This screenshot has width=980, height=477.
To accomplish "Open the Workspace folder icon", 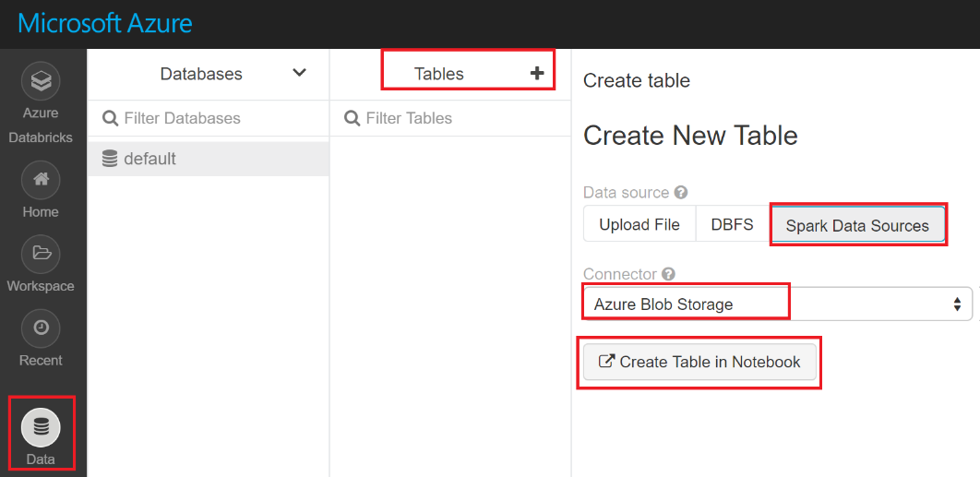I will [x=41, y=254].
